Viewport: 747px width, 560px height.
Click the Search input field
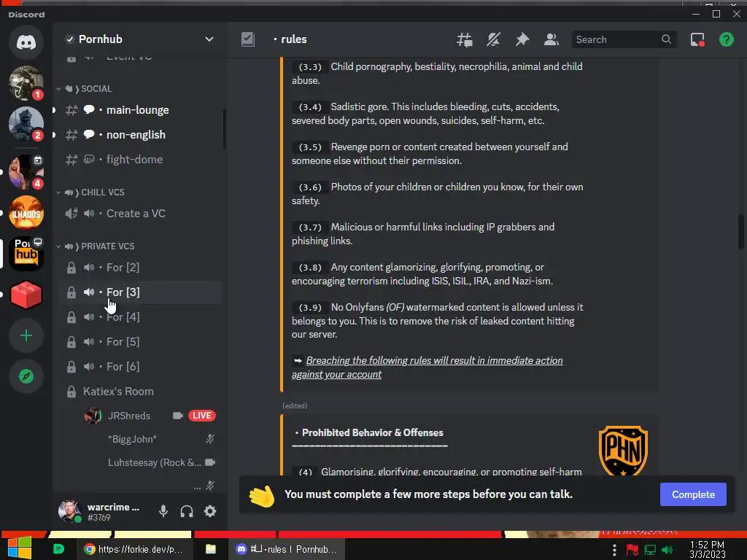[x=624, y=39]
